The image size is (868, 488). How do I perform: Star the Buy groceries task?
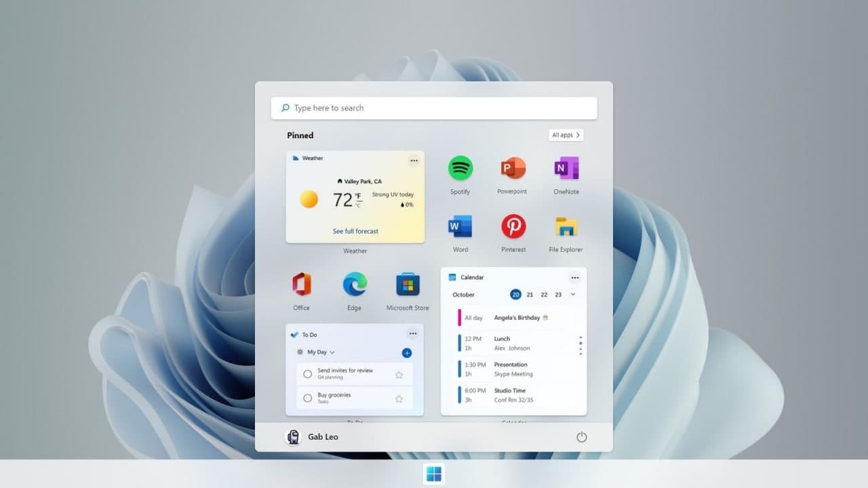tap(399, 398)
